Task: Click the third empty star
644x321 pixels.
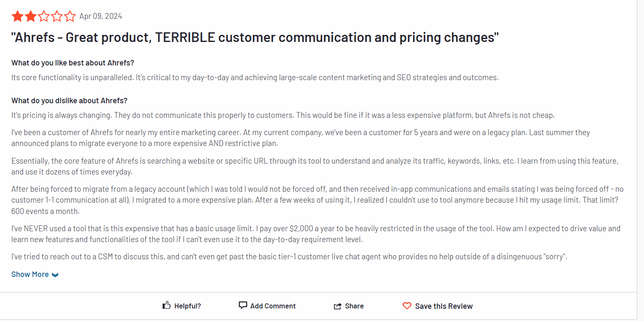Action: 44,16
